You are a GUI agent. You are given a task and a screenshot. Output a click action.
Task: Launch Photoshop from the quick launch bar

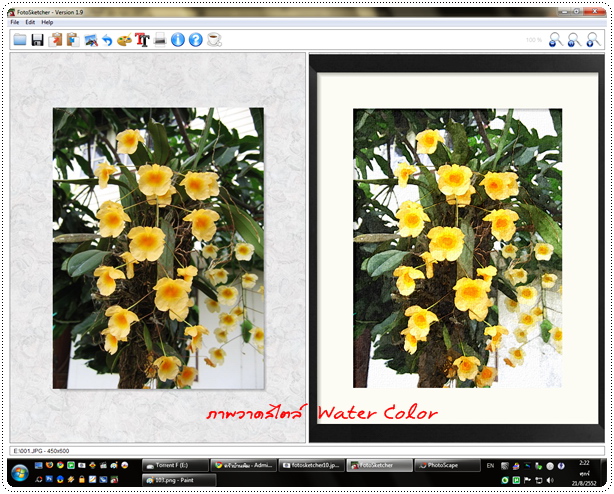49,479
